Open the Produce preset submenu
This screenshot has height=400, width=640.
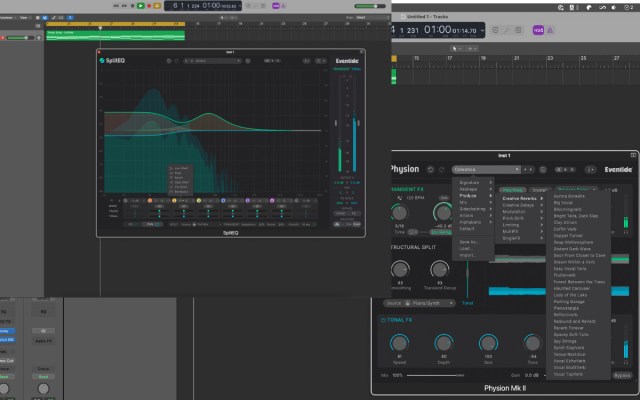pos(475,196)
